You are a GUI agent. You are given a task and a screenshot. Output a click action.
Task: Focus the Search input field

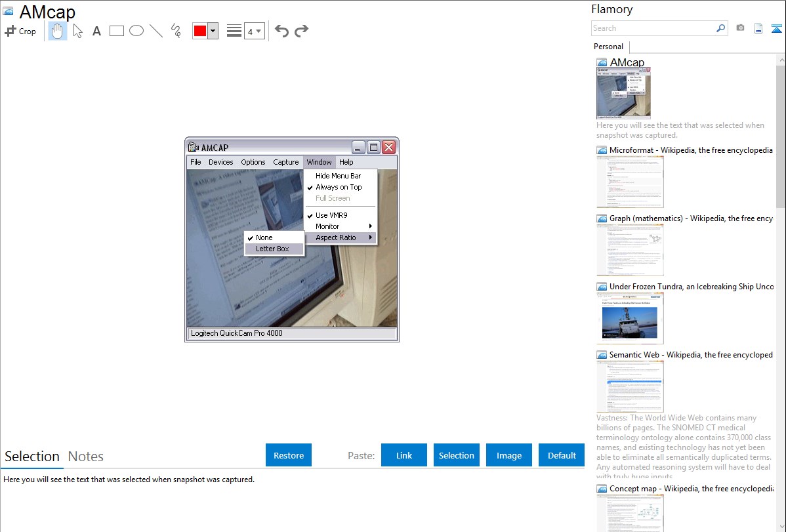coord(653,28)
